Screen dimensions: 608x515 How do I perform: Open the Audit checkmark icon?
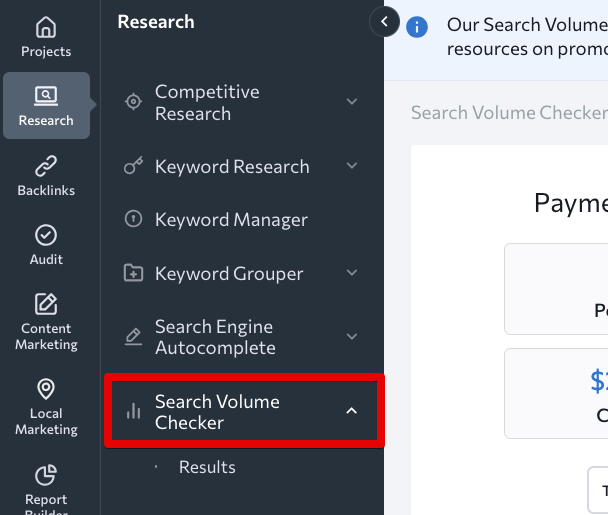coord(46,236)
